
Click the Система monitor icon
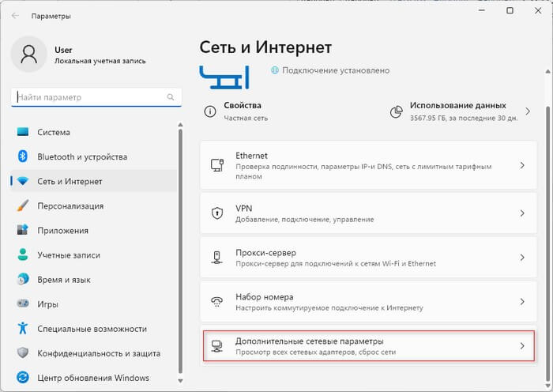tap(23, 132)
